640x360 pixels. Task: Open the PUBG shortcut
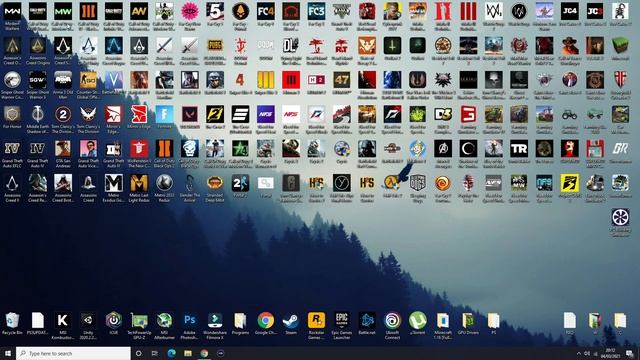(215, 46)
